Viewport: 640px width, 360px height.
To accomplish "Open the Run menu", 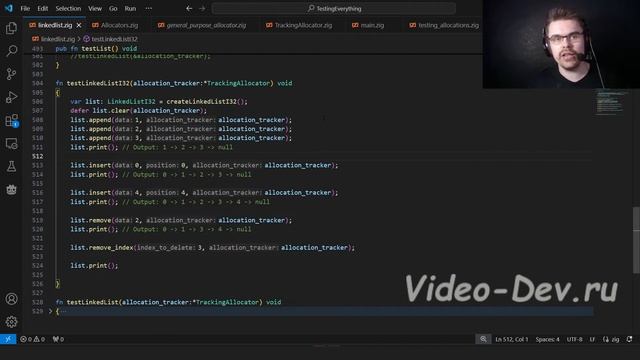I will coord(130,8).
